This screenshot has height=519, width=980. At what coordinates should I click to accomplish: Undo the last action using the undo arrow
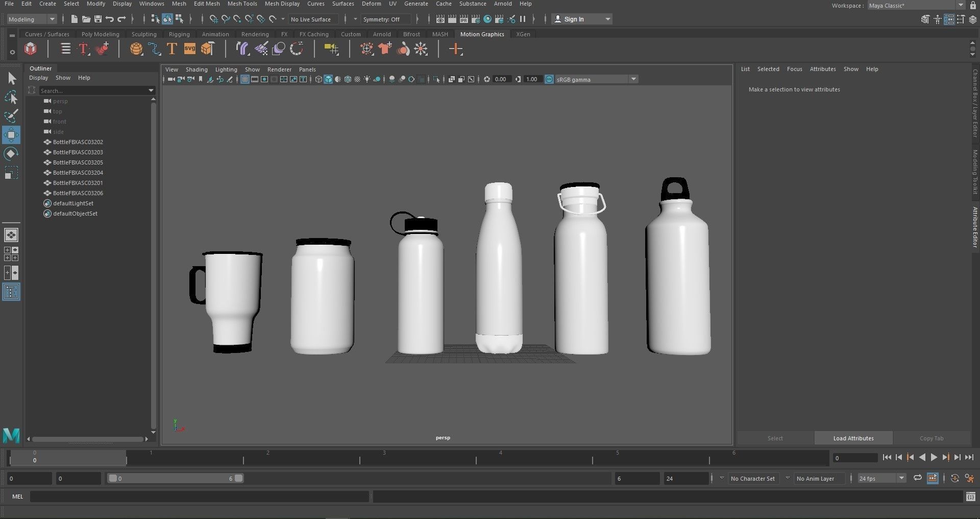coord(110,19)
